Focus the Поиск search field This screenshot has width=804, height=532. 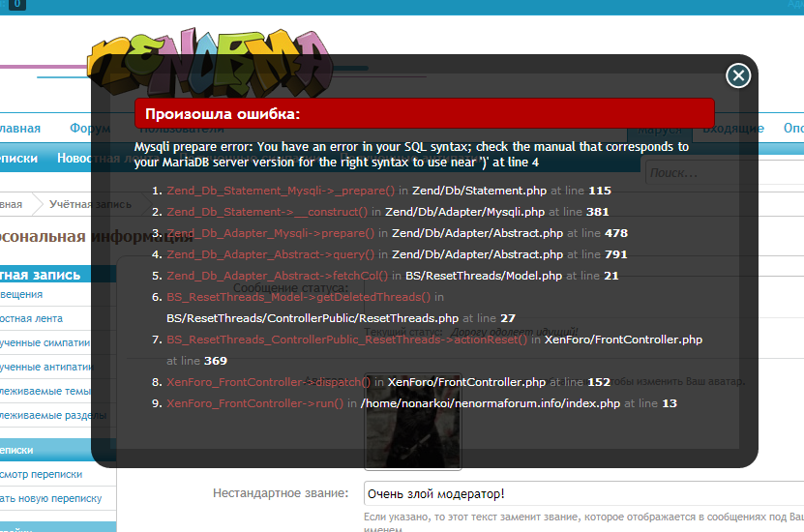725,173
